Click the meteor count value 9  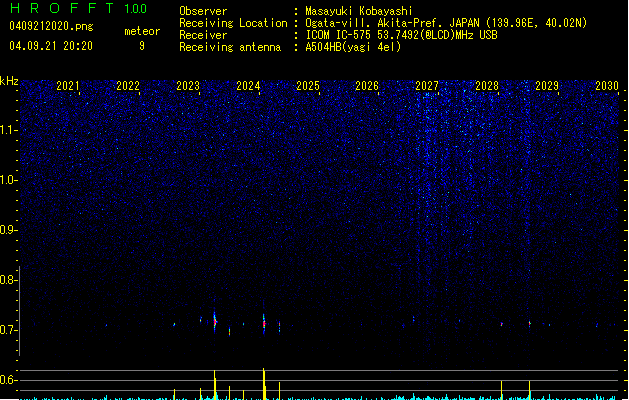(142, 46)
